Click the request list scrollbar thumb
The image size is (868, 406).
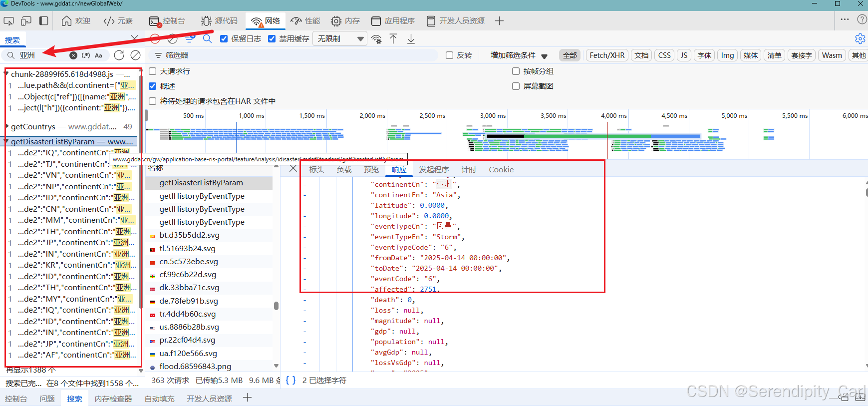tap(276, 306)
